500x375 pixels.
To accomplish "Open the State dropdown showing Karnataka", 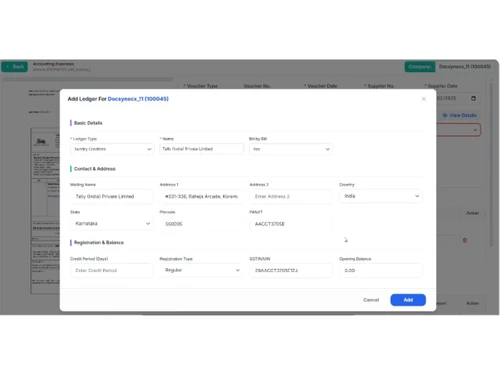I will point(112,224).
